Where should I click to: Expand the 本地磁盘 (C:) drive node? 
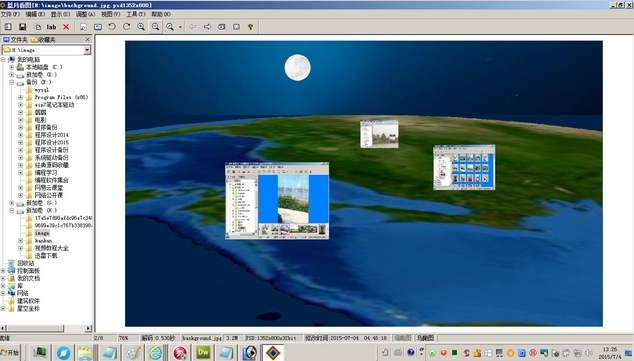[x=12, y=67]
